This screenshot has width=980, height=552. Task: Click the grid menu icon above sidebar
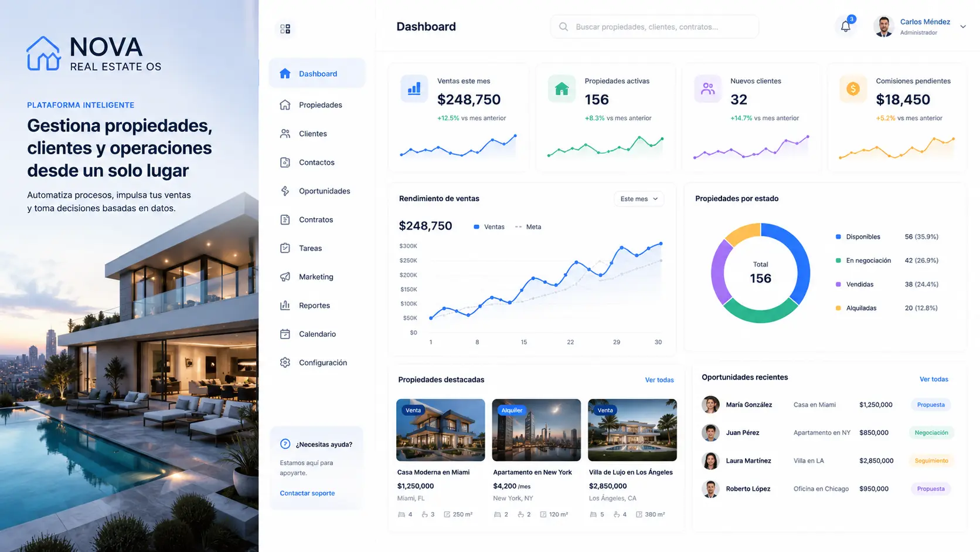pos(285,29)
